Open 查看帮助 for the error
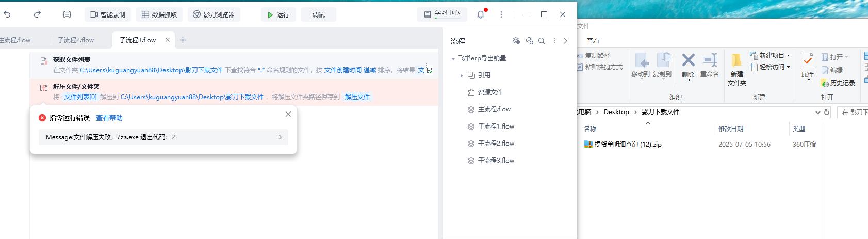868x239 pixels. click(109, 118)
